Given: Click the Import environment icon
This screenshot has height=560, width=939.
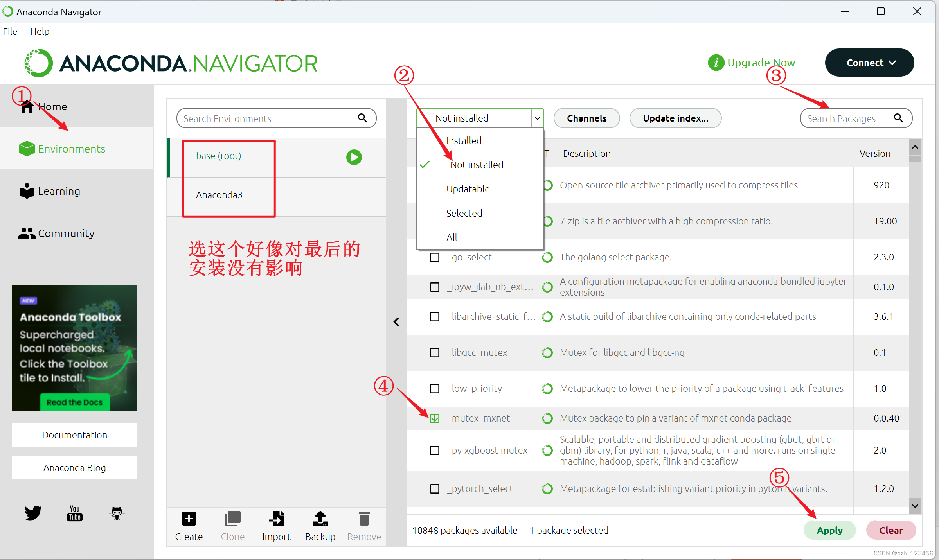Looking at the screenshot, I should click(x=276, y=519).
